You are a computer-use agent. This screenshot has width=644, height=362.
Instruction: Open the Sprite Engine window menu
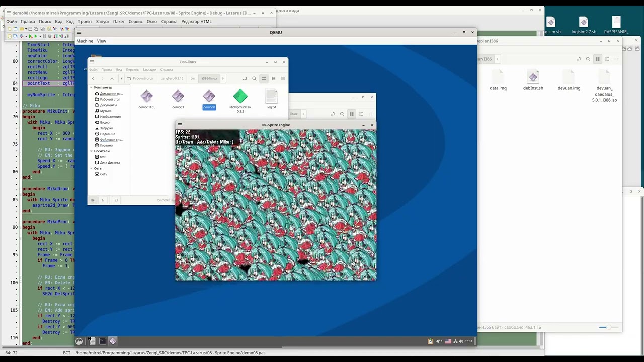180,125
